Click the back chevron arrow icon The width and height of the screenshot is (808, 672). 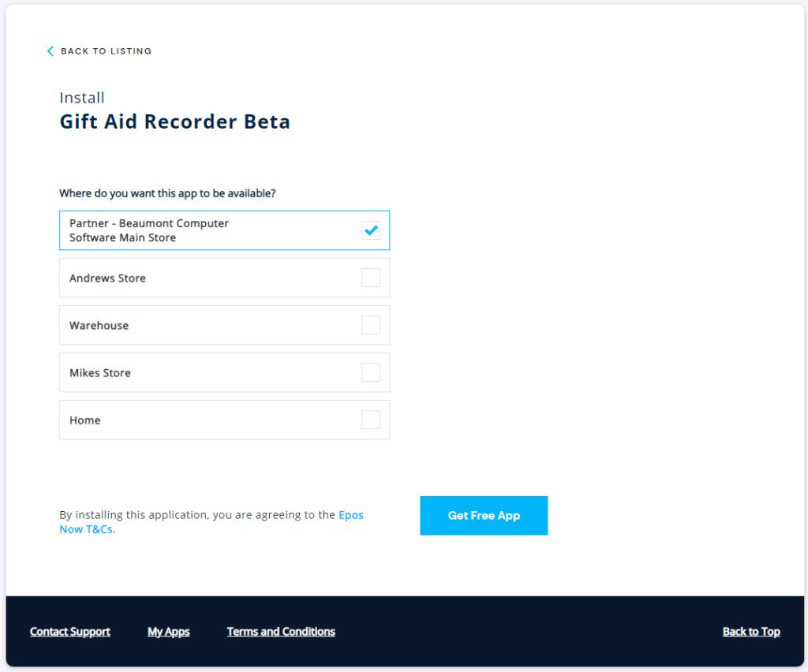click(50, 51)
